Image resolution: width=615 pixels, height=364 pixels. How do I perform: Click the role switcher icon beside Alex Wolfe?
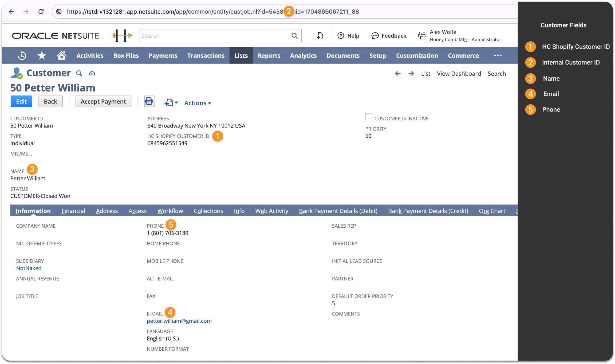[421, 35]
